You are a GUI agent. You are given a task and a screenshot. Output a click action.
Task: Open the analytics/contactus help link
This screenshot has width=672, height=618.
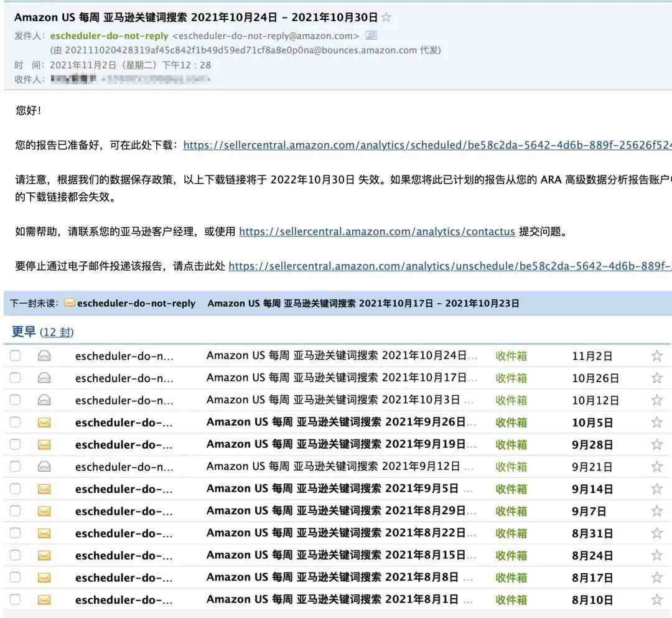377,232
